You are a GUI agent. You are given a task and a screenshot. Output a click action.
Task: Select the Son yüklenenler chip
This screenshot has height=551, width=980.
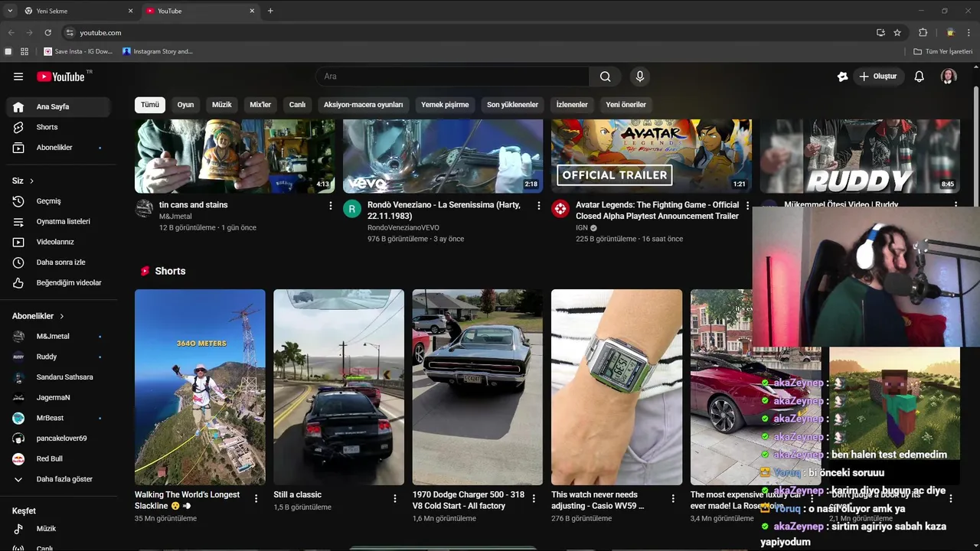tap(513, 105)
